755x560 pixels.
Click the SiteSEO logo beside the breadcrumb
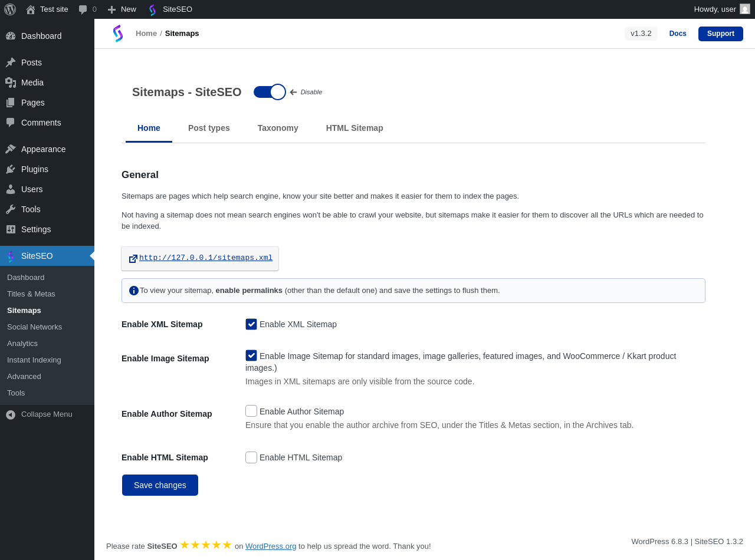[x=118, y=34]
